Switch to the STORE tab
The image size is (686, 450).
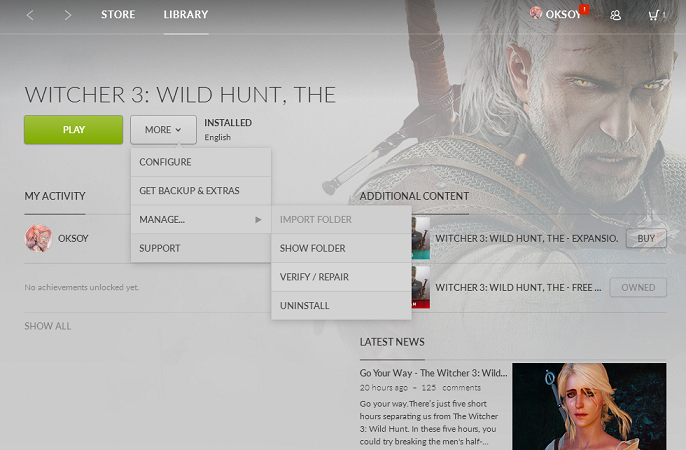click(118, 14)
